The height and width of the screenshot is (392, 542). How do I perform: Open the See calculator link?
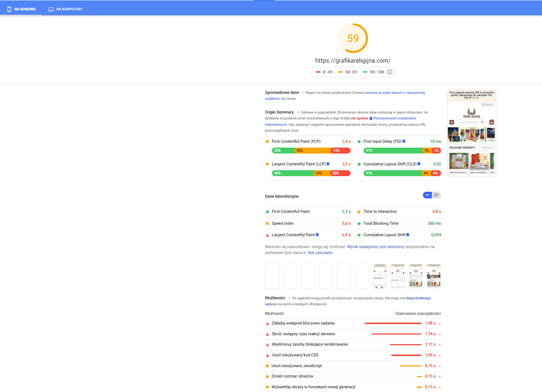[320, 253]
